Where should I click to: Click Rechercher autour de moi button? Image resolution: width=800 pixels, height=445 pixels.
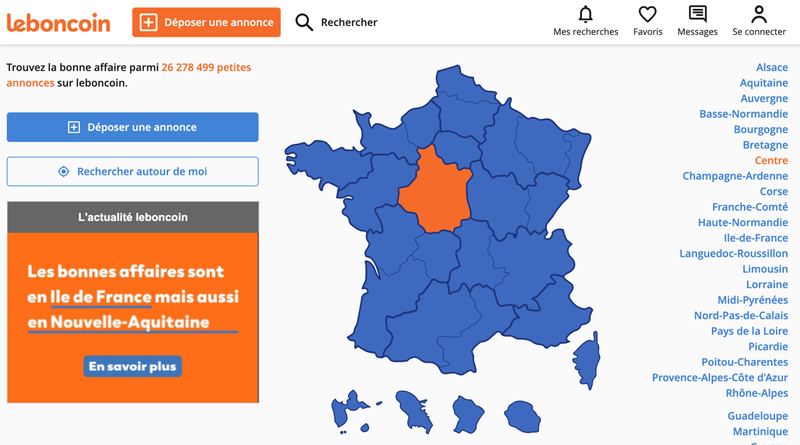(133, 171)
